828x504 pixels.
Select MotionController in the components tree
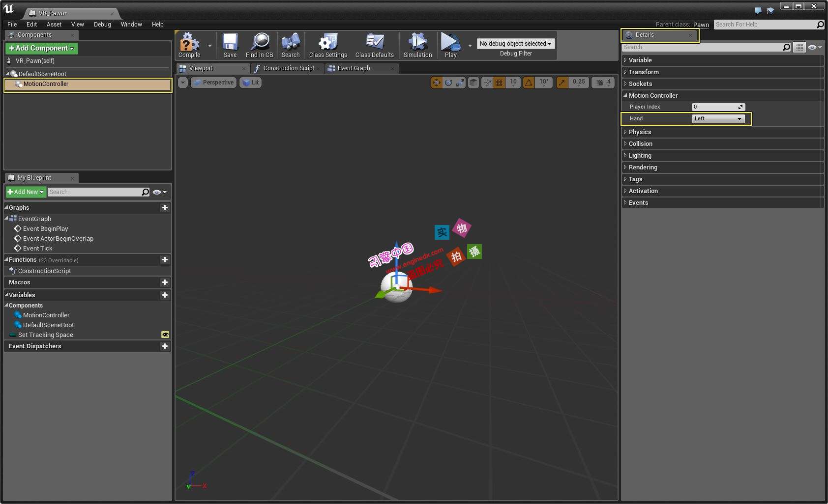point(88,84)
